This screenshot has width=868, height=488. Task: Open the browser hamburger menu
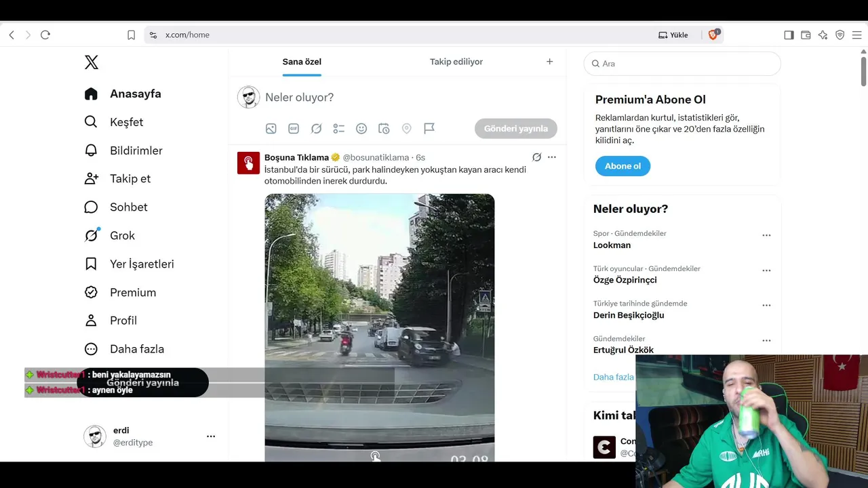click(x=856, y=35)
